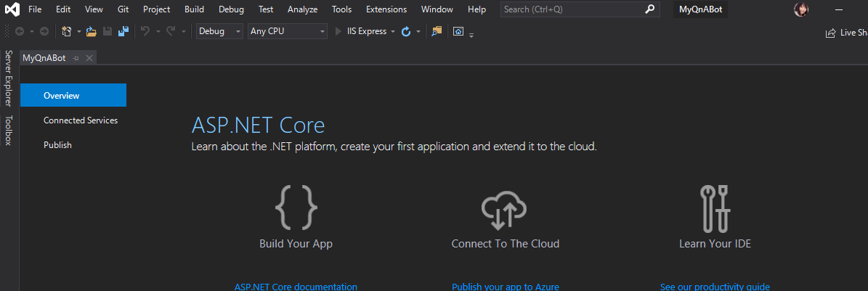Navigate backward with the back arrow
The height and width of the screenshot is (291, 868).
(20, 31)
